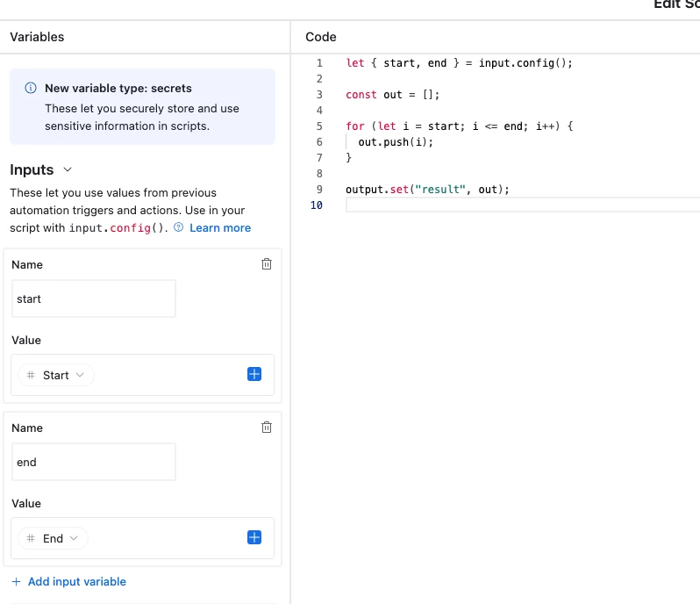Image resolution: width=700 pixels, height=604 pixels.
Task: Click New variable type: secrets heading
Action: (x=118, y=89)
